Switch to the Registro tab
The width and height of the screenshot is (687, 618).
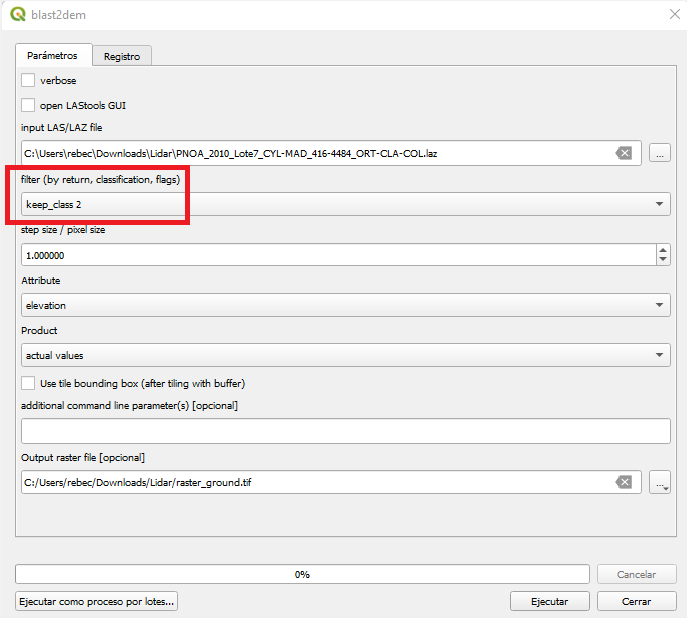(122, 56)
